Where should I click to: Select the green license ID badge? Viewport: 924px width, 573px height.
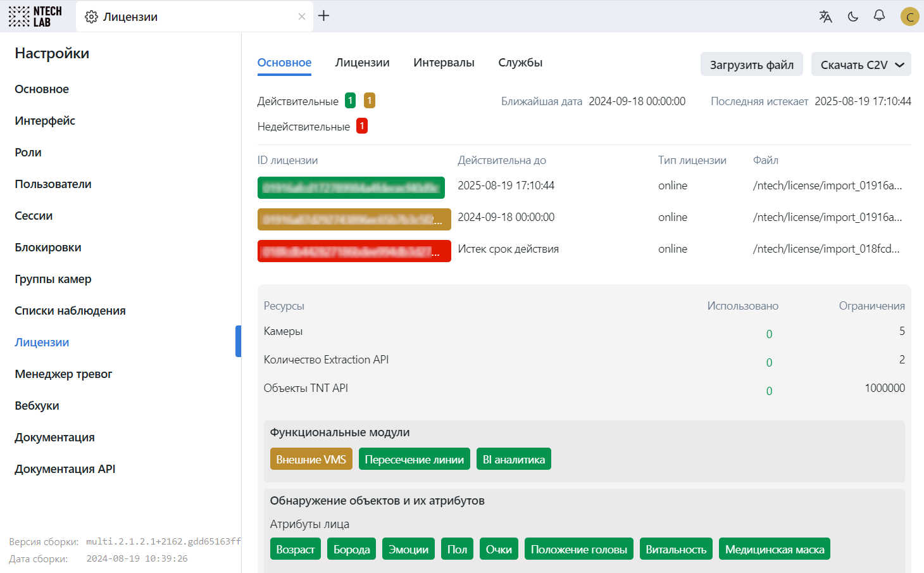(351, 187)
